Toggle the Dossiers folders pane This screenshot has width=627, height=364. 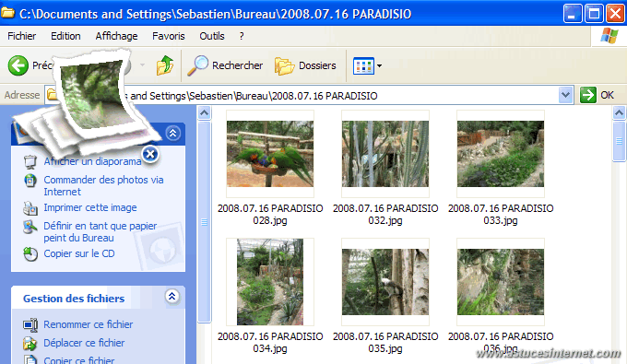[305, 65]
